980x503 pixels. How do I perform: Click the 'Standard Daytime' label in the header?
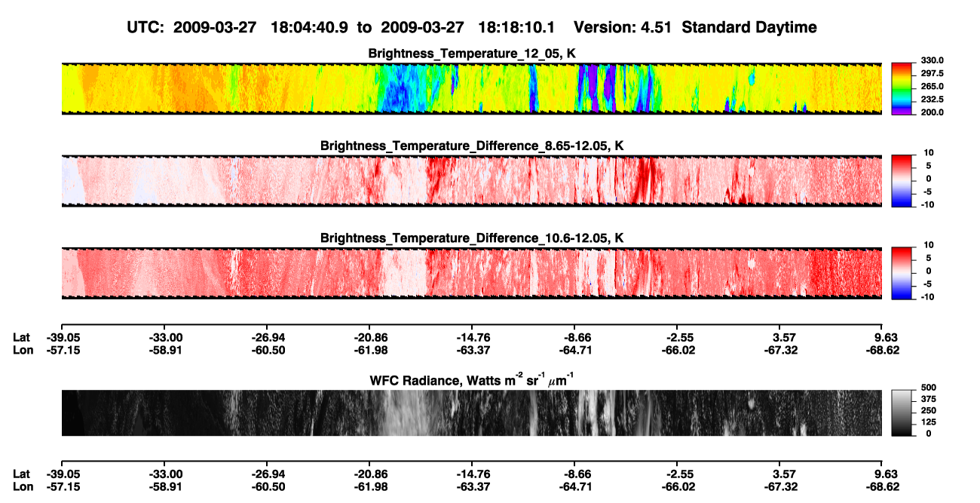coord(751,28)
